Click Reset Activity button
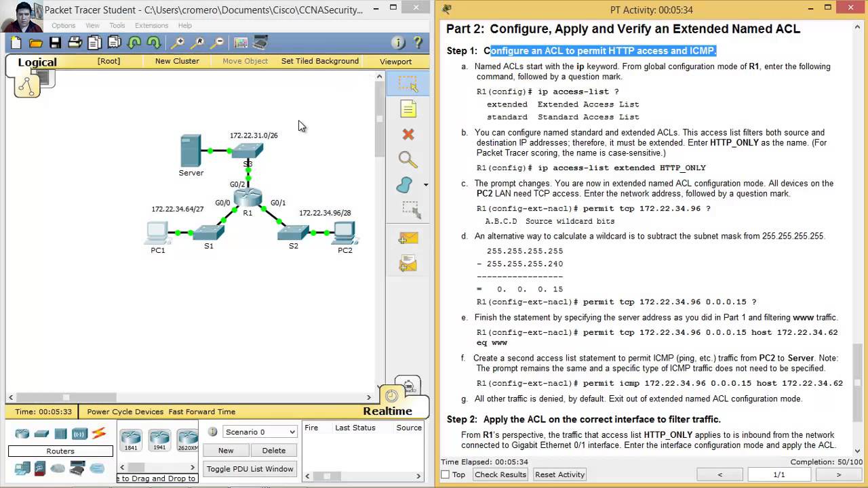 559,474
